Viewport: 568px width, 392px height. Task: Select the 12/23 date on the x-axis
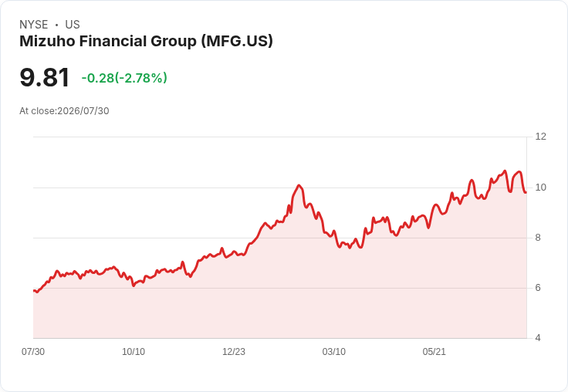pyautogui.click(x=234, y=352)
